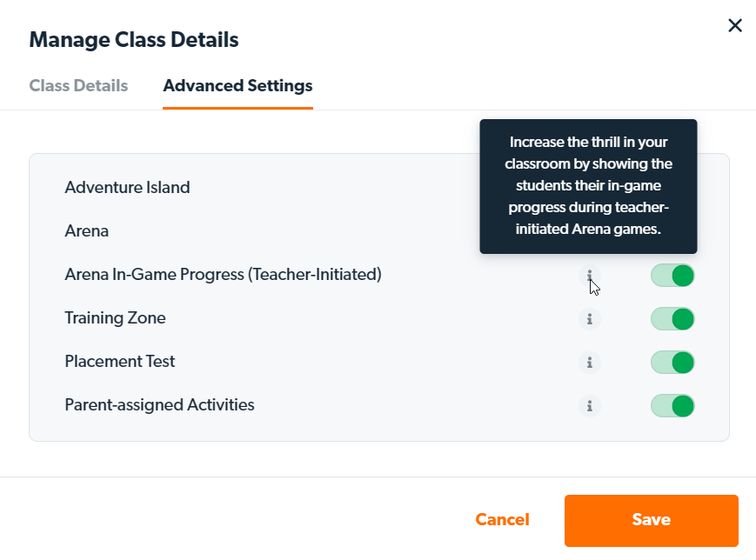
Task: Click the Training Zone label text
Action: click(x=115, y=318)
